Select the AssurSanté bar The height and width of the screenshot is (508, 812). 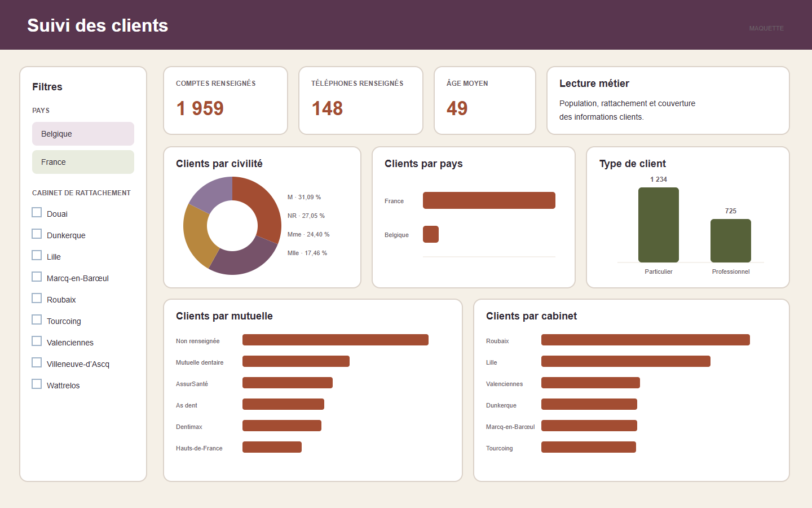pos(288,383)
